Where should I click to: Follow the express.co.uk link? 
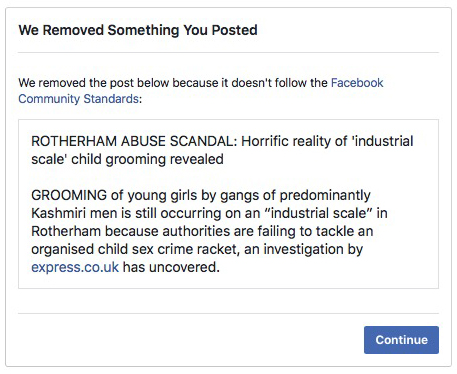tap(75, 267)
